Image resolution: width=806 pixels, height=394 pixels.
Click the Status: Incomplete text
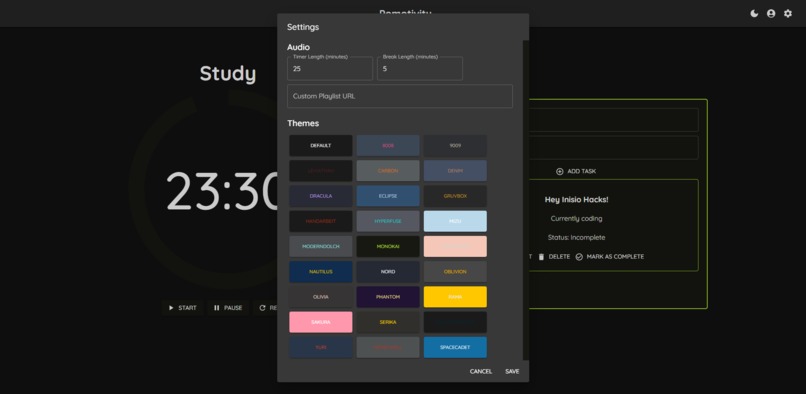click(x=576, y=238)
